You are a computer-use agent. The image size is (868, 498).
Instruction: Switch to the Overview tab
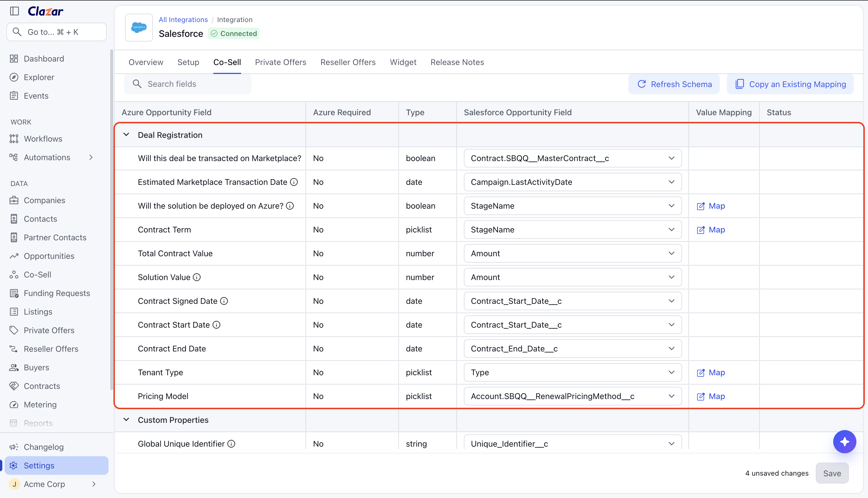coord(146,62)
